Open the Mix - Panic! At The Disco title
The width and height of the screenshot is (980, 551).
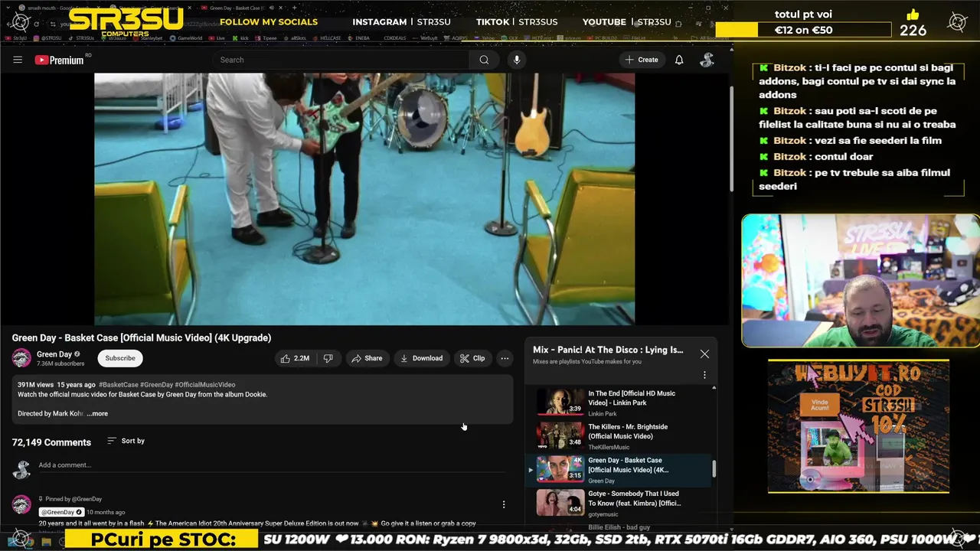point(608,350)
